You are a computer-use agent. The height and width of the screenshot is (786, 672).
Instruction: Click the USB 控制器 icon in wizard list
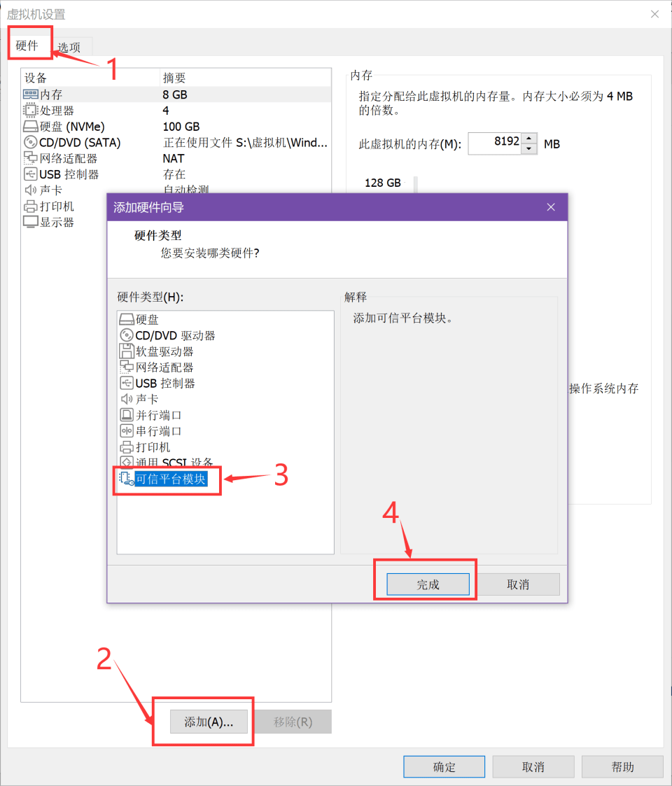(127, 383)
